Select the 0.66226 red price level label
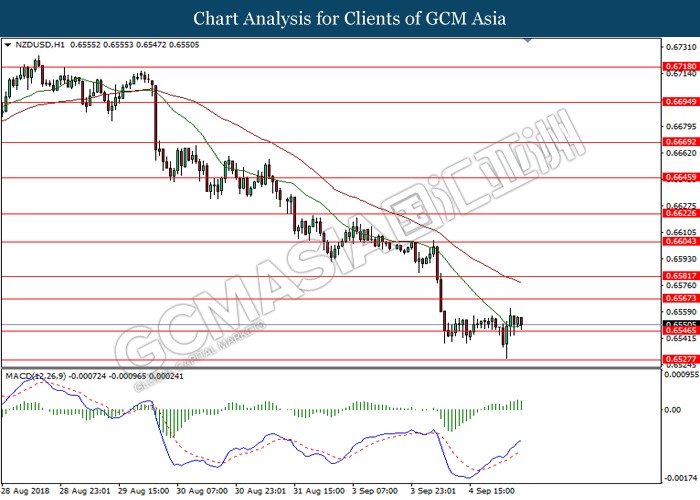 (x=680, y=213)
